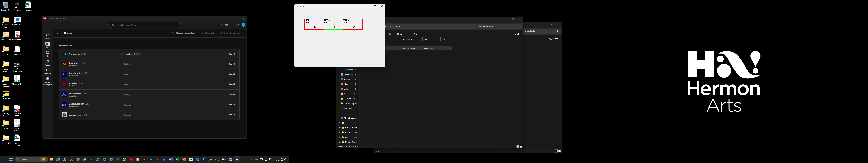Switch Monitors window to details list view
The image size is (868, 163).
[518, 146]
